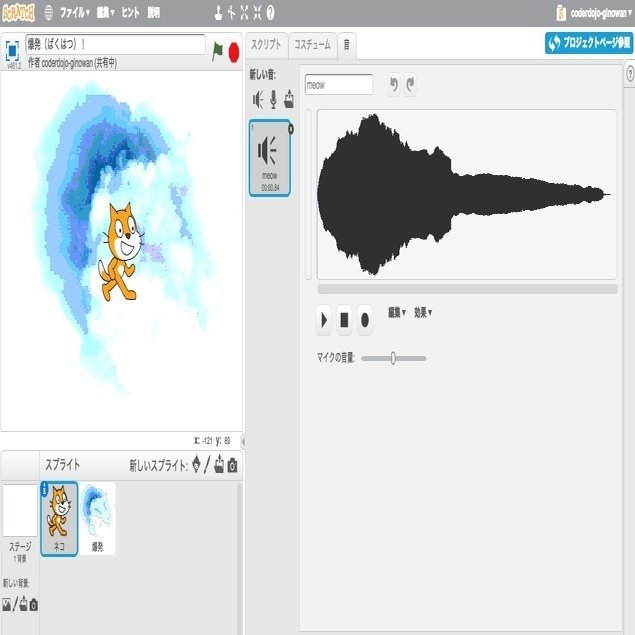Play the meow sound
The image size is (635, 635).
(x=324, y=320)
